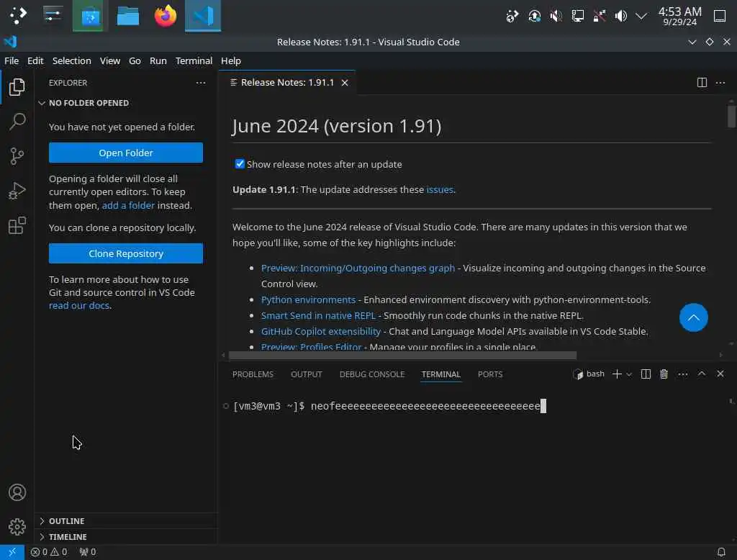Open the Go menu
The height and width of the screenshot is (560, 737).
pyautogui.click(x=135, y=60)
